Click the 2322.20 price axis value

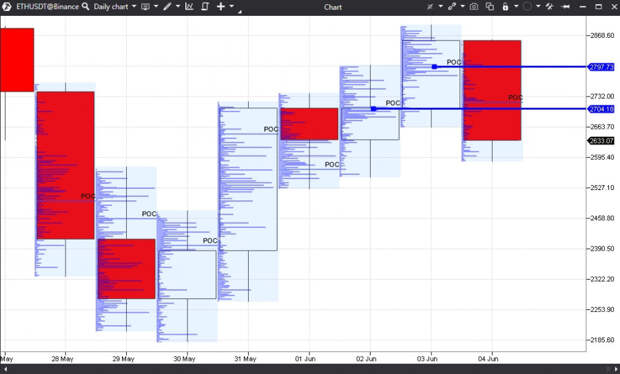[602, 279]
